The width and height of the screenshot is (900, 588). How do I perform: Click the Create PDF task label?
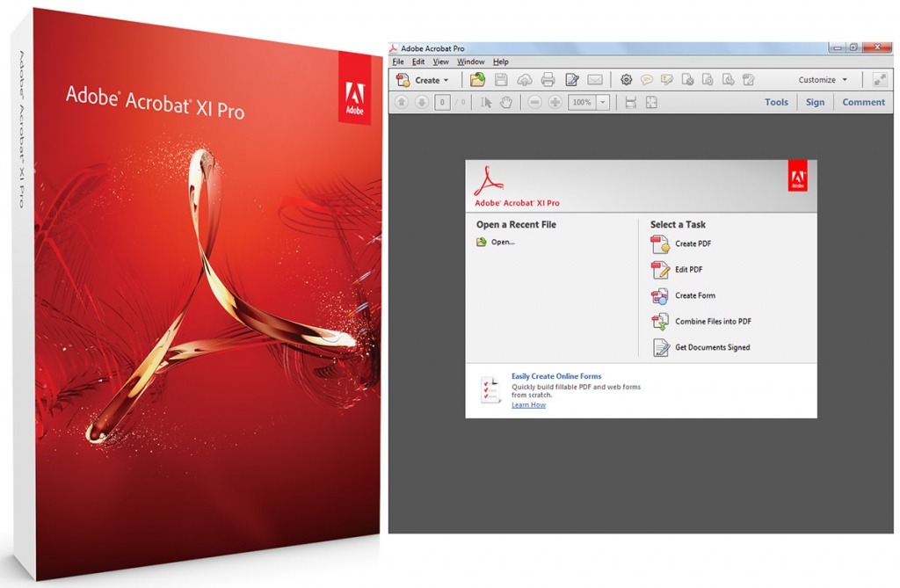(693, 243)
